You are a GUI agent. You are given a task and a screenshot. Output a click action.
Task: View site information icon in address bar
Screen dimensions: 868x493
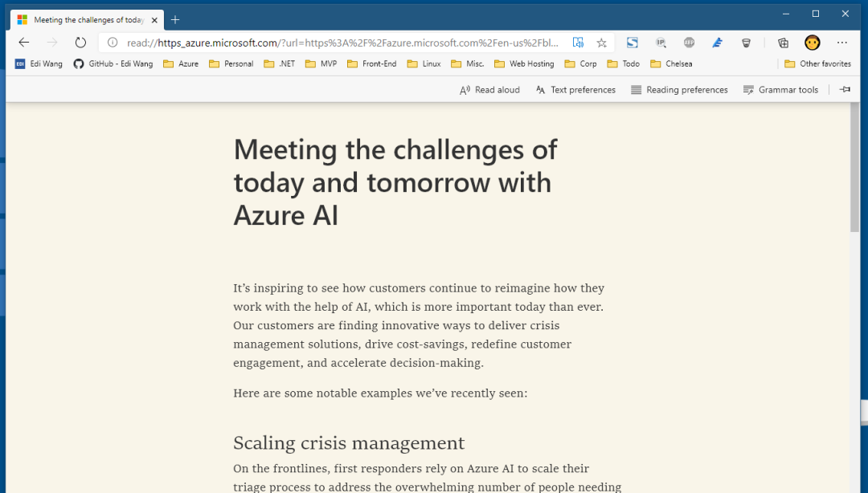tap(113, 43)
